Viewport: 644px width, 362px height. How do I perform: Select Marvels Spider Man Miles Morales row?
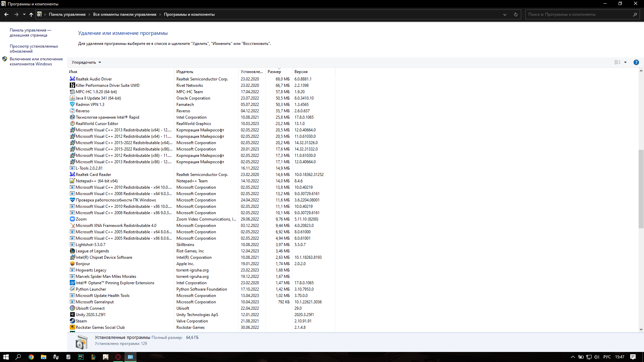pyautogui.click(x=201, y=276)
